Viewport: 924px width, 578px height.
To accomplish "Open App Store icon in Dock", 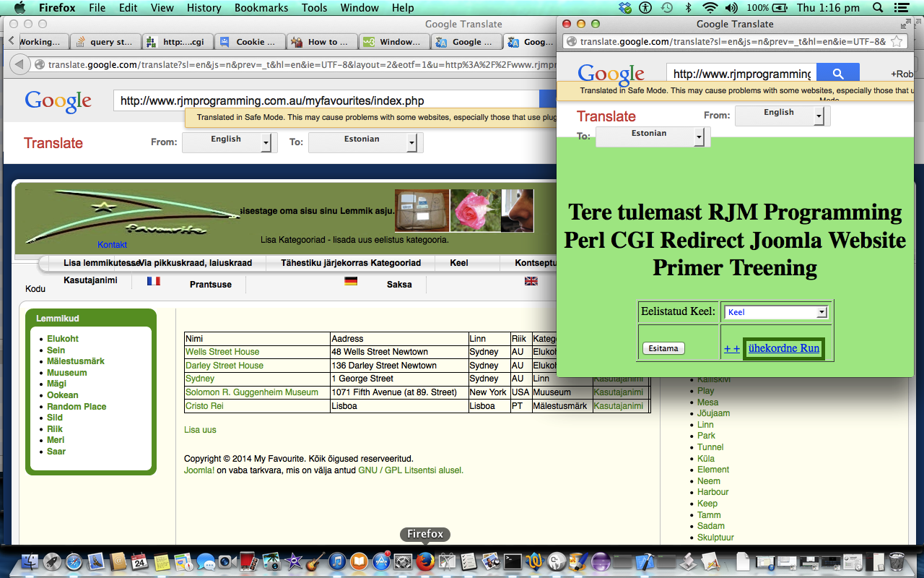I will pyautogui.click(x=381, y=561).
